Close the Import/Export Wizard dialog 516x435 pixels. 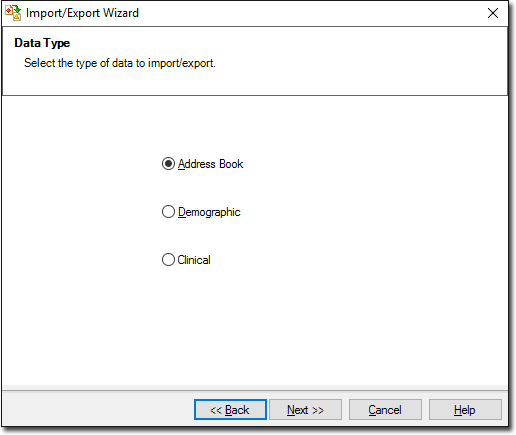493,13
